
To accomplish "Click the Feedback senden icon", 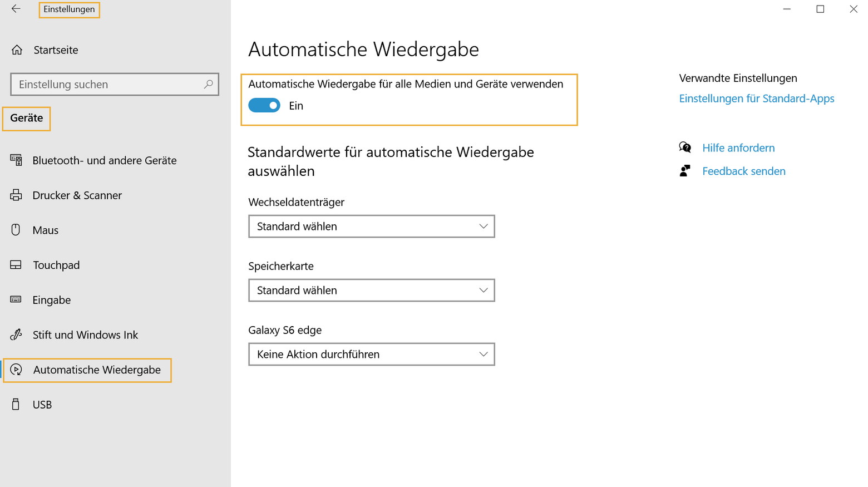I will (x=685, y=170).
